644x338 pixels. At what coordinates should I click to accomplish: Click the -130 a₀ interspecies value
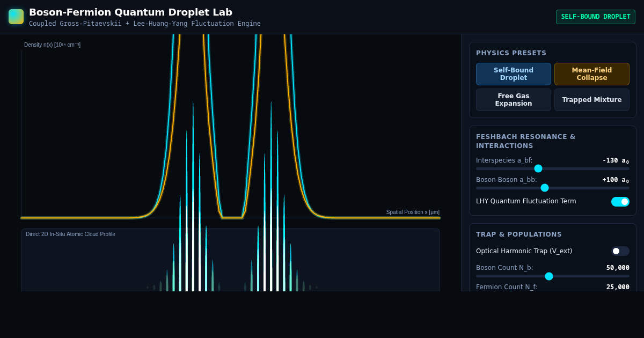click(616, 160)
